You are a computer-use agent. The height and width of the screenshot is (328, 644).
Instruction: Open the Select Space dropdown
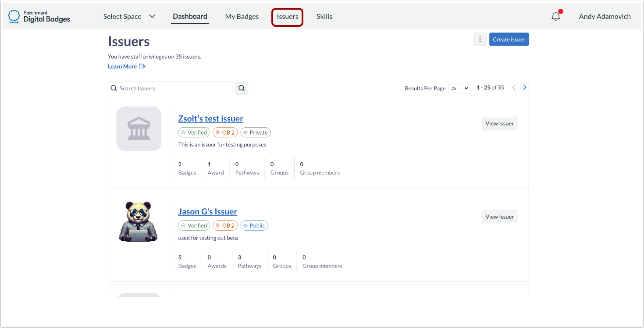pos(129,16)
